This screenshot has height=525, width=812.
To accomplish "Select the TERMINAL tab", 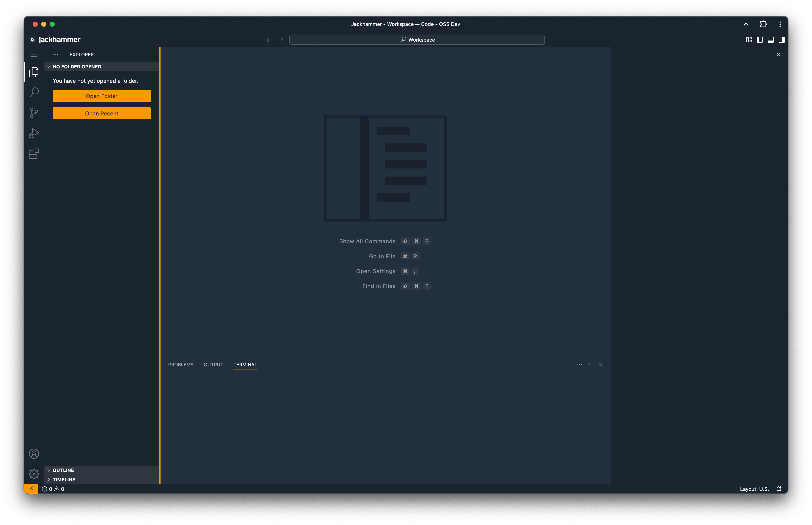I will click(x=245, y=365).
